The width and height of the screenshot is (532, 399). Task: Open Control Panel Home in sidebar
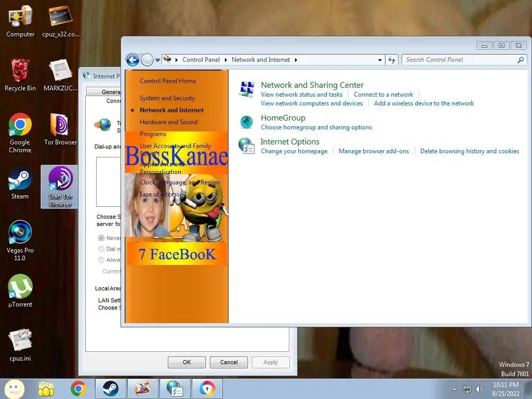168,81
